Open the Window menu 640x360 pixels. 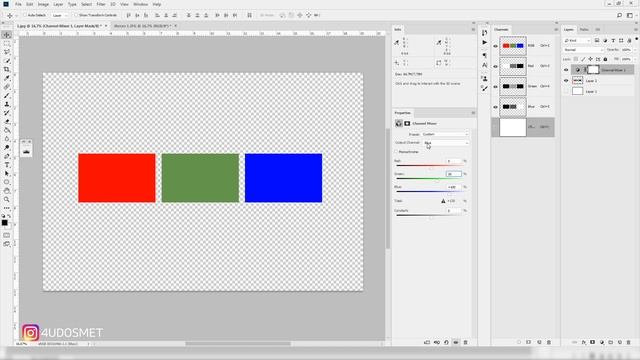pyautogui.click(x=140, y=4)
